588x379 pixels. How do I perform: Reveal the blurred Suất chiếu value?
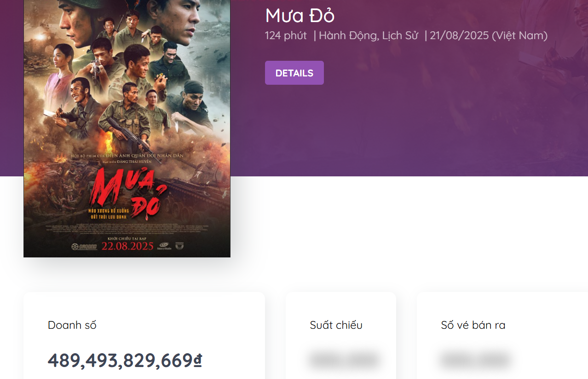tap(344, 360)
